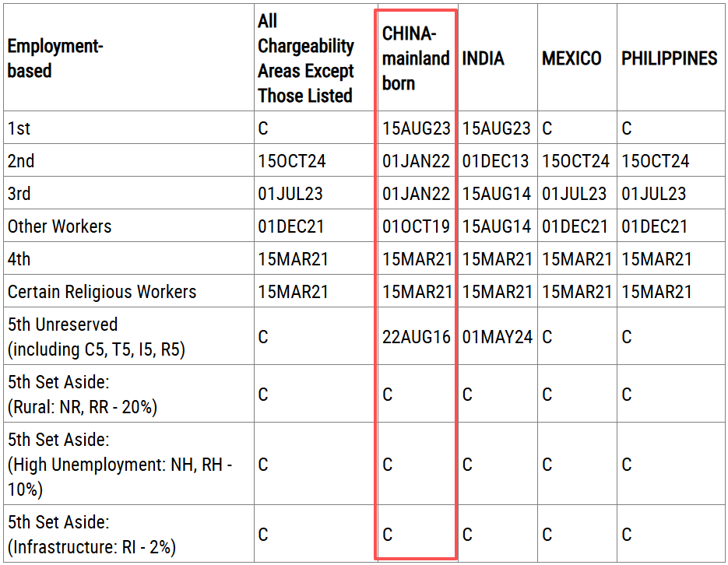The height and width of the screenshot is (565, 728).
Task: Select Mexico 2nd preference date 15OCT24
Action: pos(575,161)
